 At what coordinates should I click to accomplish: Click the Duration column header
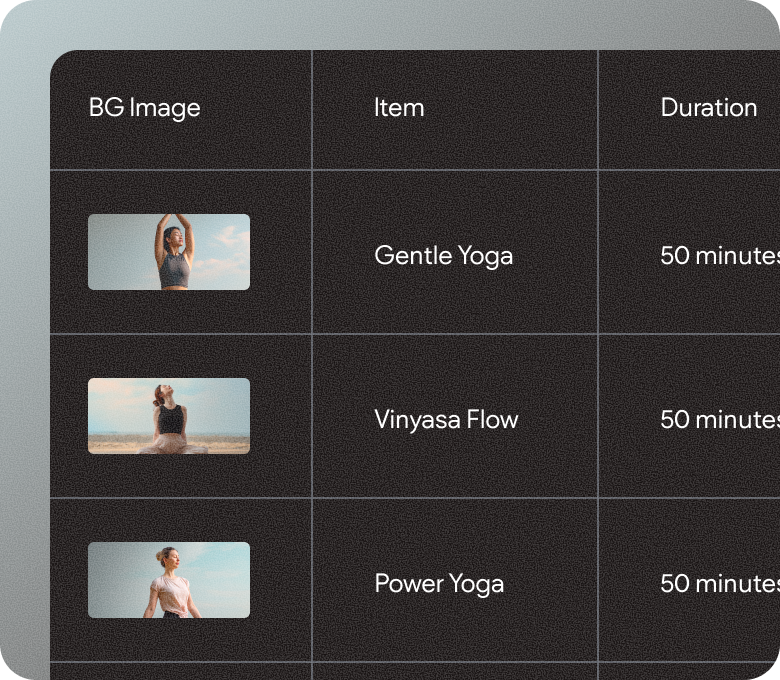(708, 108)
